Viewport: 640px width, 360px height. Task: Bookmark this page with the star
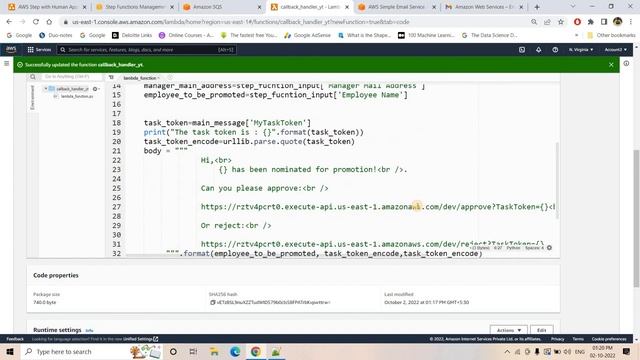pos(561,22)
